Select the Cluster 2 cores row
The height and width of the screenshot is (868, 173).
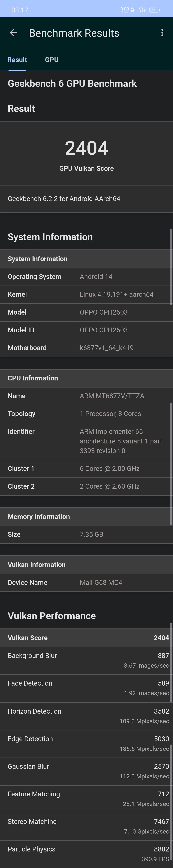pos(86,486)
